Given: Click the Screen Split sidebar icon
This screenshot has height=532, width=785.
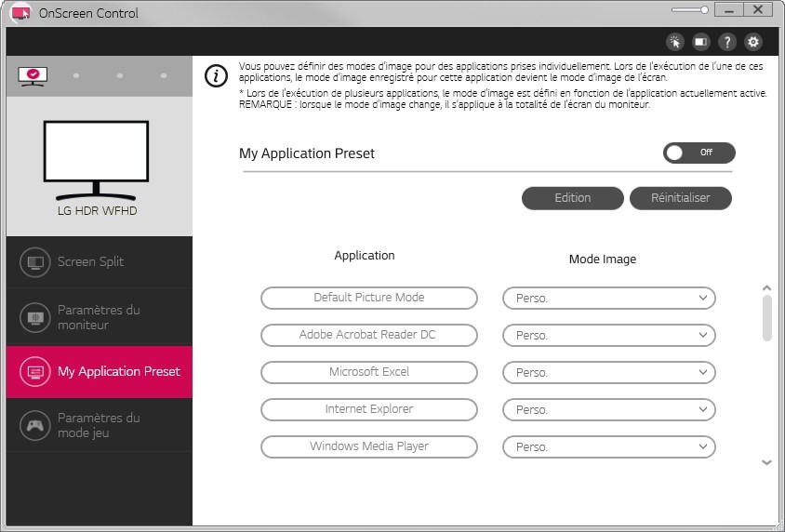Looking at the screenshot, I should [35, 262].
